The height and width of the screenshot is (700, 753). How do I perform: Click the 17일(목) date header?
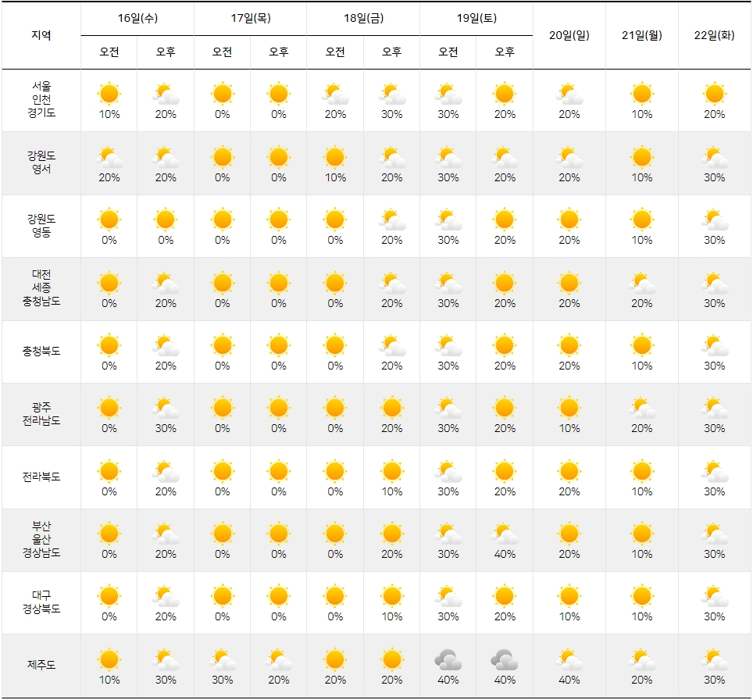coord(251,18)
